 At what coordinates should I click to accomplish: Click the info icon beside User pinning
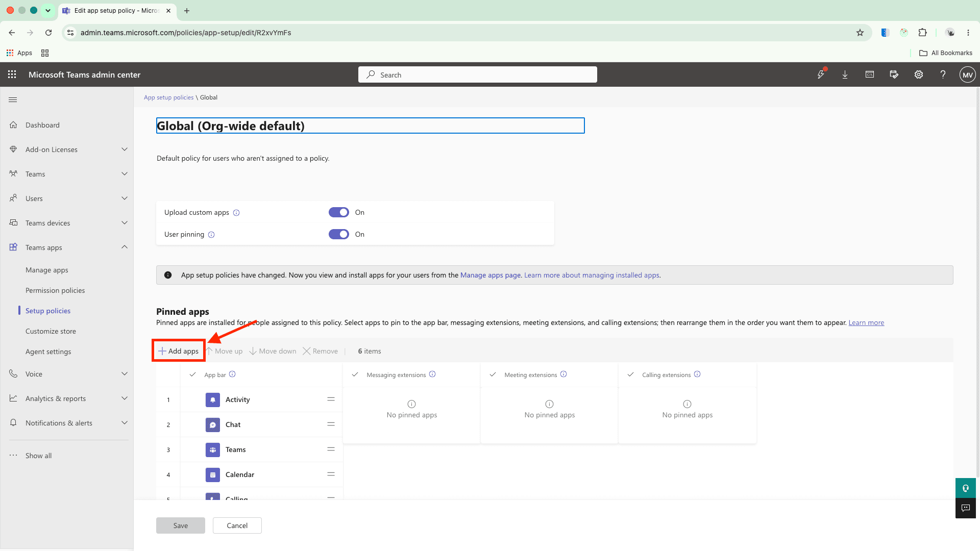[x=211, y=235]
